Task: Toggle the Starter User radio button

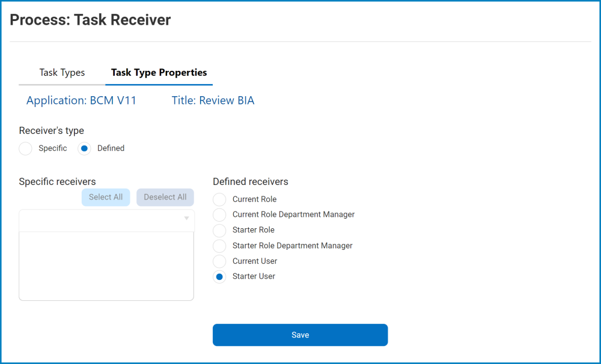Action: coord(220,277)
